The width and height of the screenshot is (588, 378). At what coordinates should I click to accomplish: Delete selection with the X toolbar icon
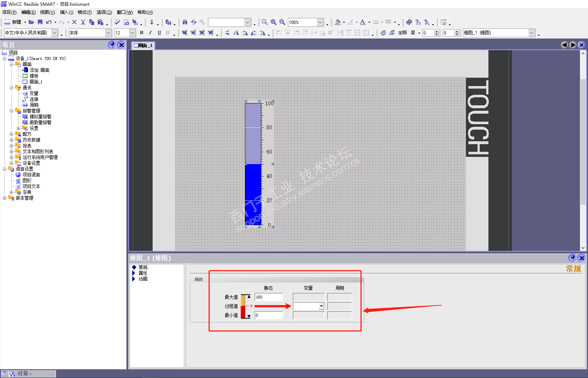click(x=74, y=22)
